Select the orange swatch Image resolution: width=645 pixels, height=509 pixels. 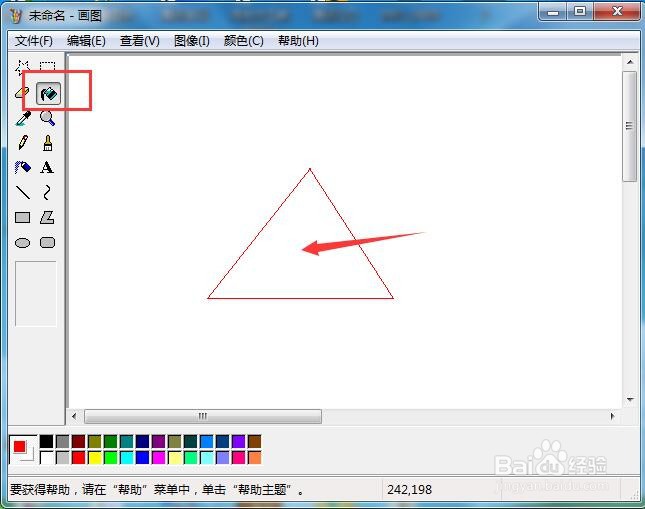pos(255,458)
